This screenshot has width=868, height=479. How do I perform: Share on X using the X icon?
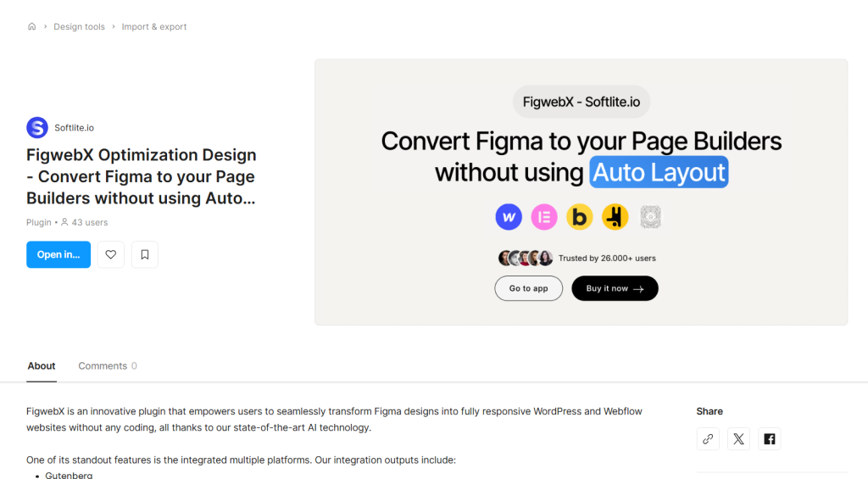coord(738,439)
